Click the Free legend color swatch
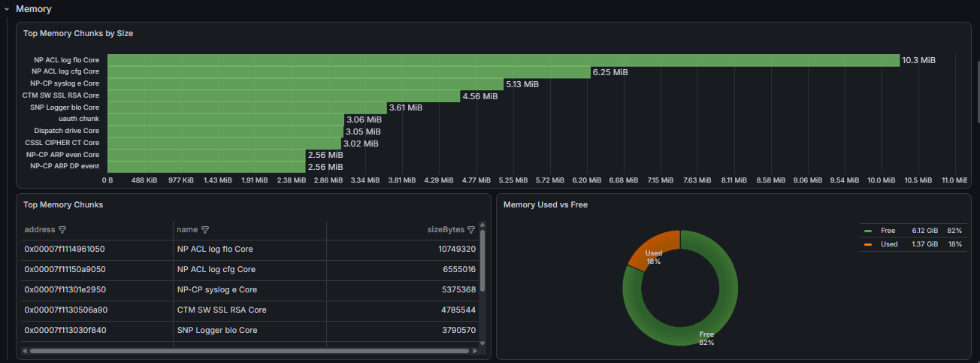The width and height of the screenshot is (980, 363). [868, 231]
